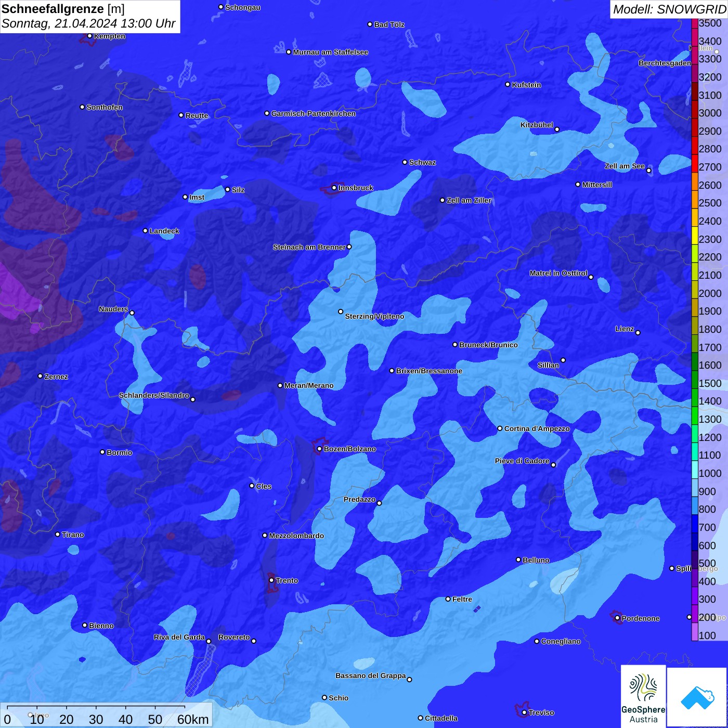
Task: Click the Mezzolombardo town label
Action: click(x=296, y=536)
